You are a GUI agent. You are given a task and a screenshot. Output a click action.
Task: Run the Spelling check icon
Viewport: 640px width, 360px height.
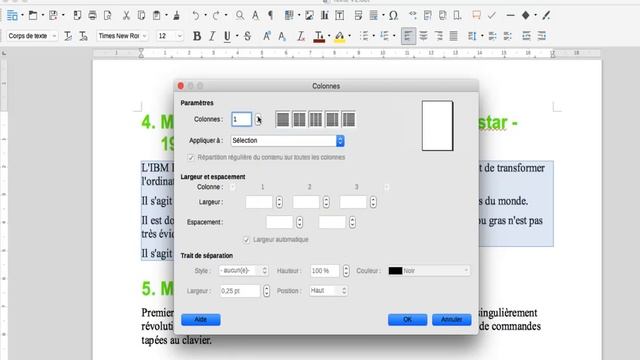click(255, 16)
